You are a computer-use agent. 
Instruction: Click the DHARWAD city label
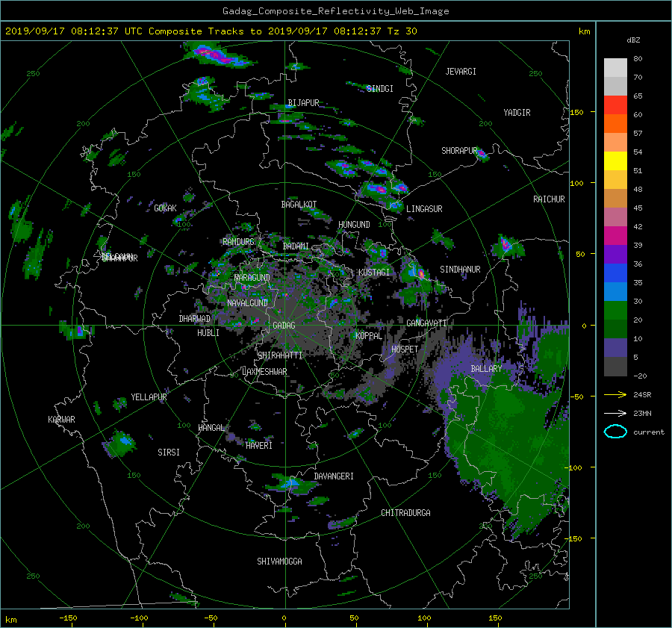(195, 319)
